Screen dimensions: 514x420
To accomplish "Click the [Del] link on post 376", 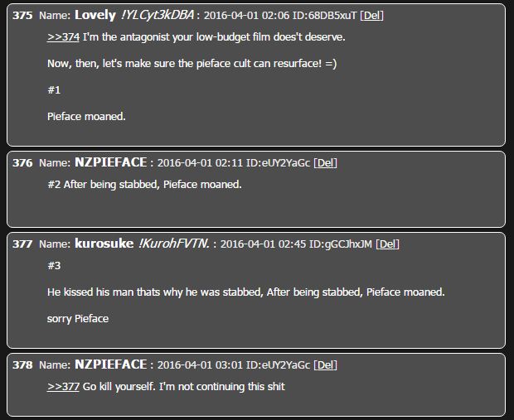I will click(x=325, y=163).
